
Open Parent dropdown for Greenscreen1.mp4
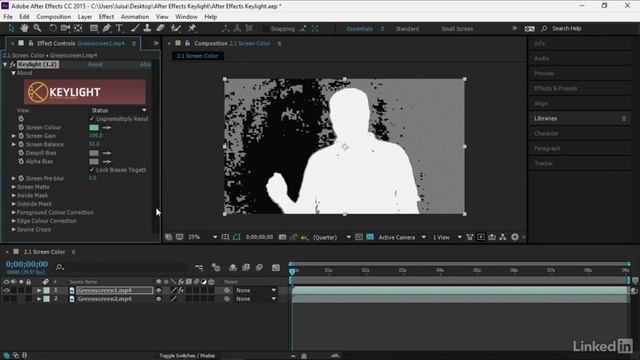(256, 291)
